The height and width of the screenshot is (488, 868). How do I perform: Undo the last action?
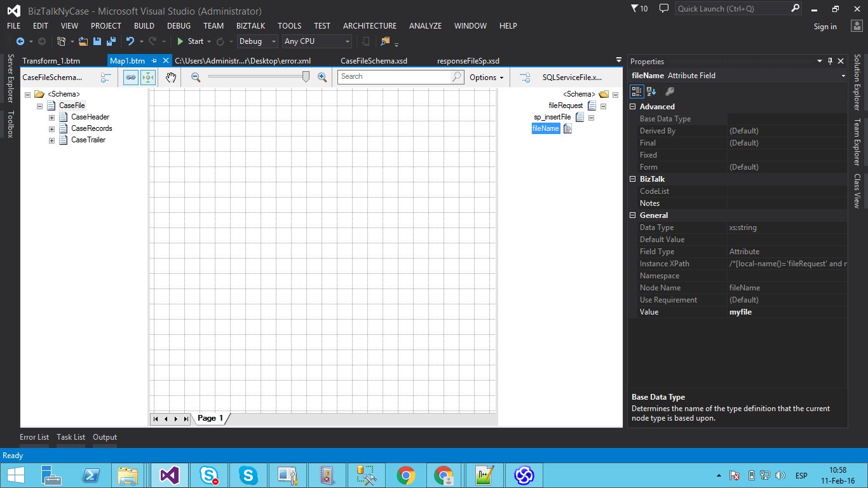(x=130, y=41)
